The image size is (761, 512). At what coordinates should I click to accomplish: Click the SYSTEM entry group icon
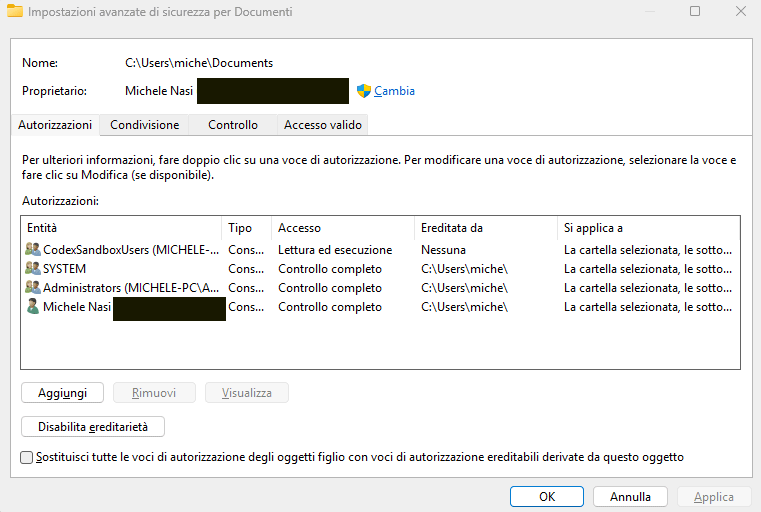33,268
